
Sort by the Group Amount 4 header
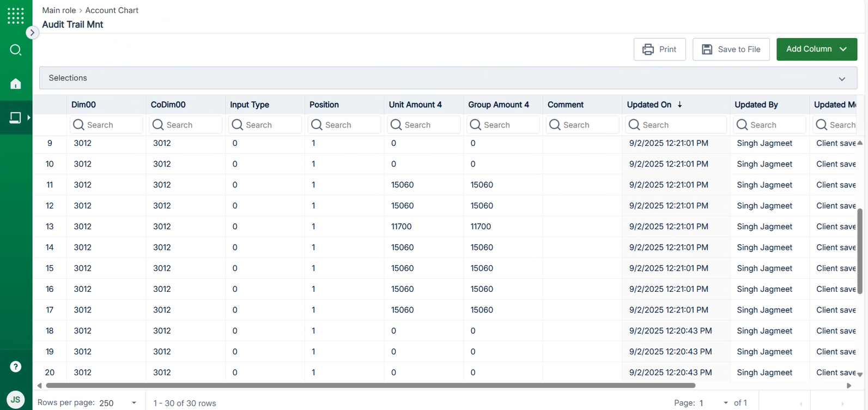point(499,105)
